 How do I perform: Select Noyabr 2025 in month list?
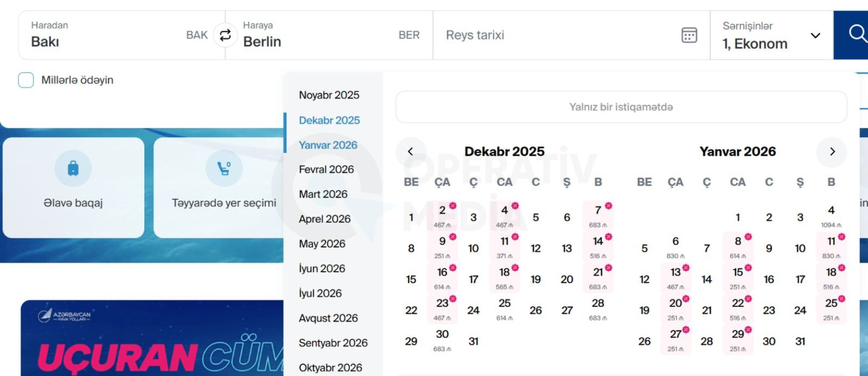pyautogui.click(x=329, y=95)
